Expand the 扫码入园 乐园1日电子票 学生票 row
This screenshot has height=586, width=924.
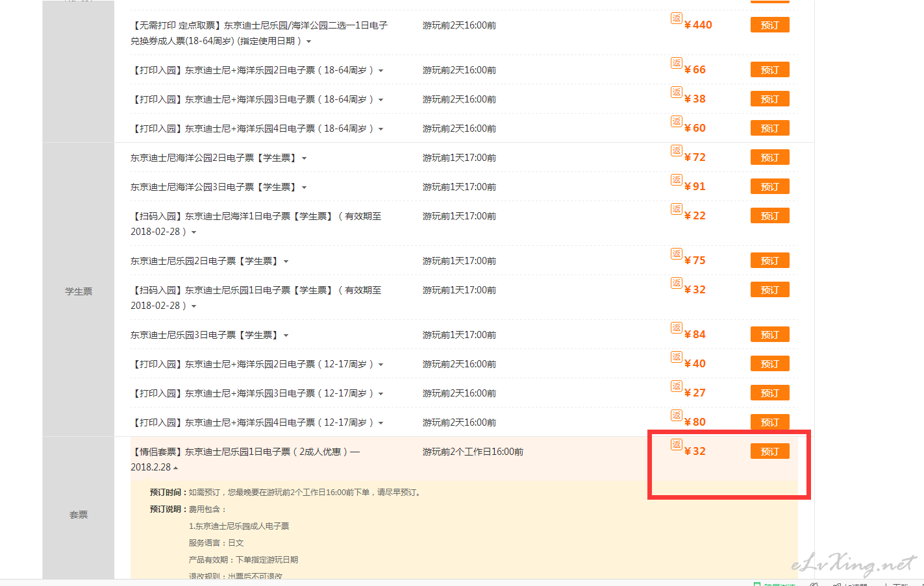click(194, 306)
